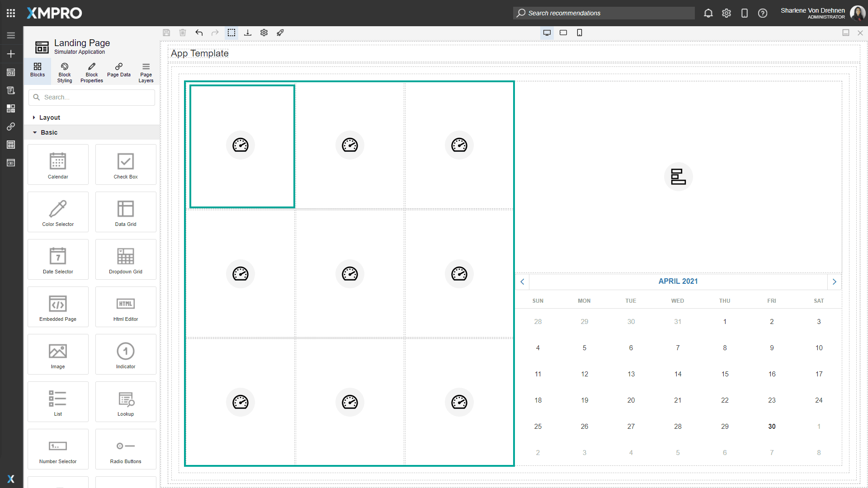This screenshot has height=488, width=868.
Task: Select the Color Selector block
Action: coord(58,212)
